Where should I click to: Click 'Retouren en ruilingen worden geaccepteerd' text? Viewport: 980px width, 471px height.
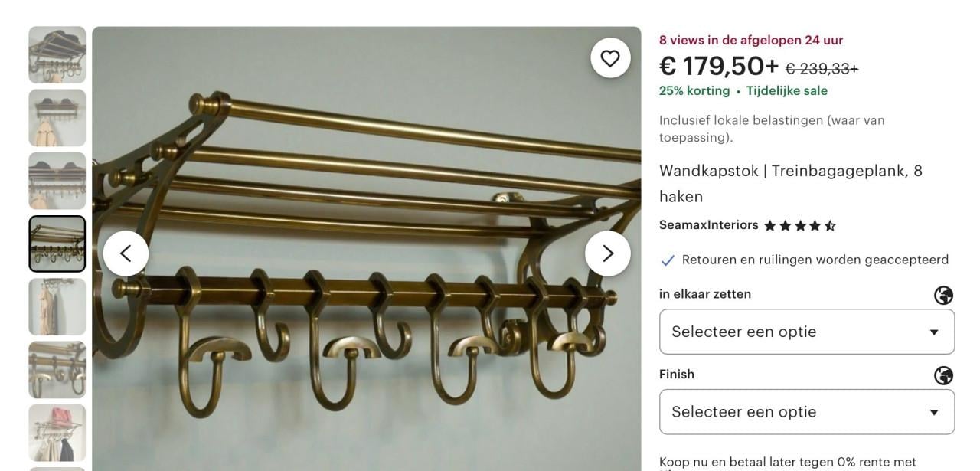(815, 260)
